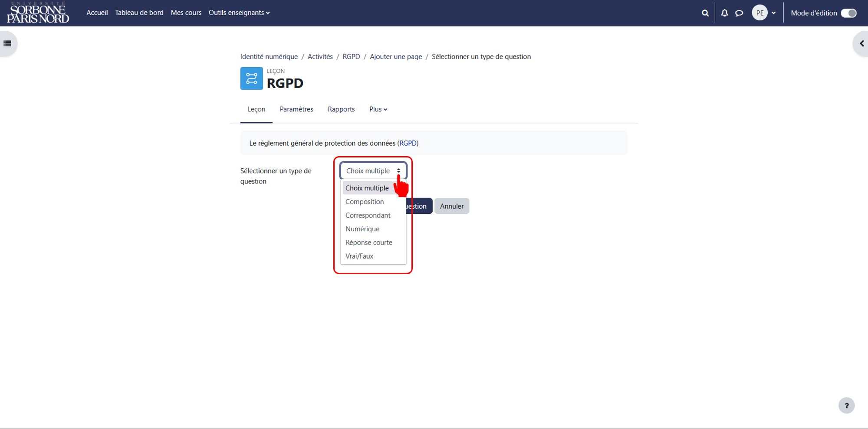Viewport: 868px width, 429px height.
Task: Toggle the Mode d'édition switch
Action: click(848, 13)
